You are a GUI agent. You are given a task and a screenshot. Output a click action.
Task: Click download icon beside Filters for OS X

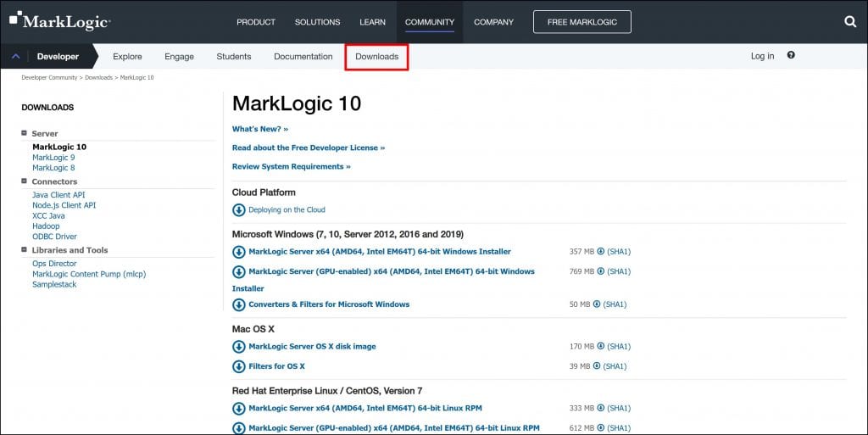239,366
